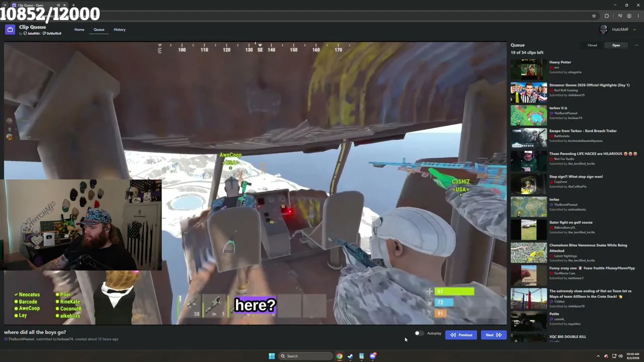Open the Chrome profile icon

coord(629,16)
